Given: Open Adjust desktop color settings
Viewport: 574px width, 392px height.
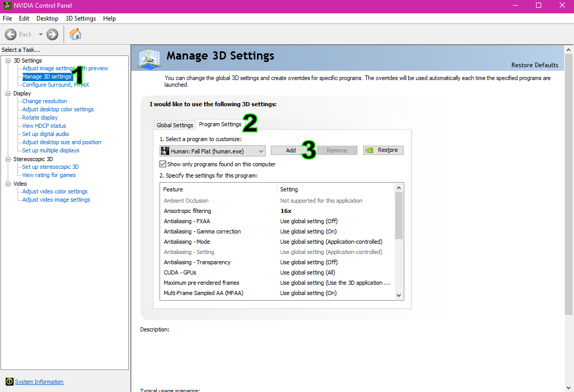Looking at the screenshot, I should coord(58,109).
